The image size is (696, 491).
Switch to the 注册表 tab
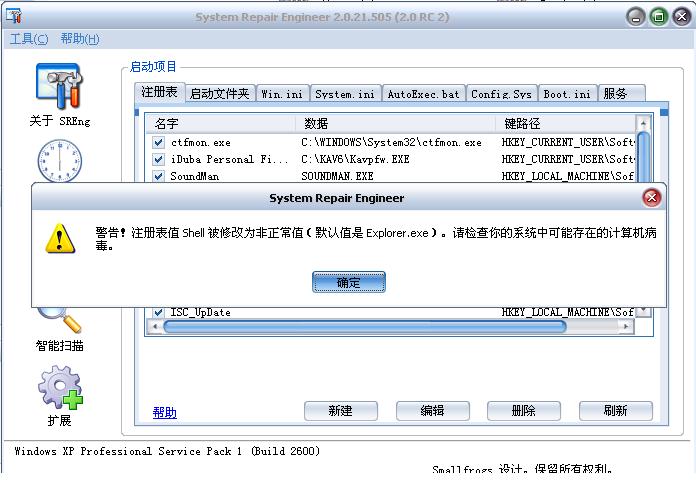[159, 92]
